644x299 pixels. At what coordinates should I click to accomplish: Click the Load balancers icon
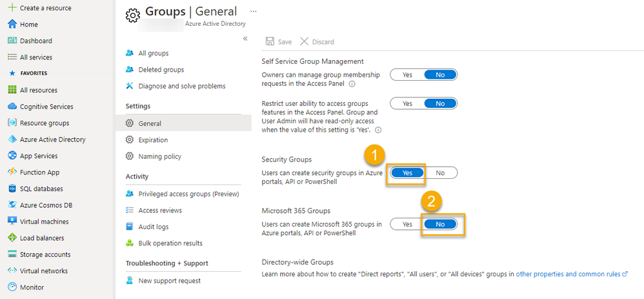click(12, 238)
